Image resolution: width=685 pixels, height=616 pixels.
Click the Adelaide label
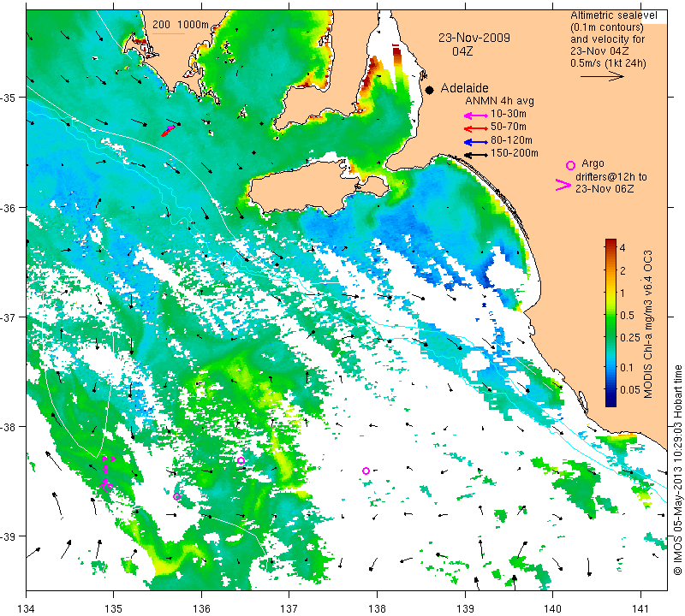pos(464,88)
